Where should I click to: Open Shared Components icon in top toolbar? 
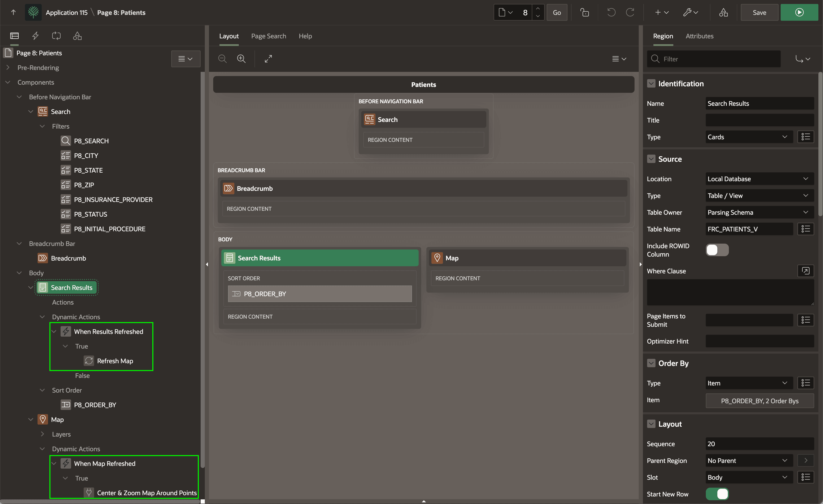click(x=723, y=12)
